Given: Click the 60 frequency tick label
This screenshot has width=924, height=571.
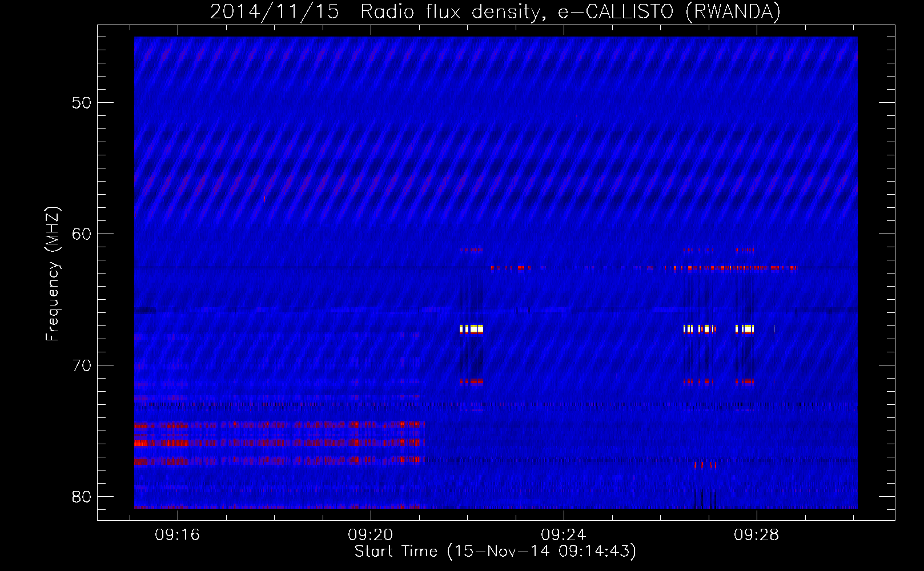Looking at the screenshot, I should point(82,234).
